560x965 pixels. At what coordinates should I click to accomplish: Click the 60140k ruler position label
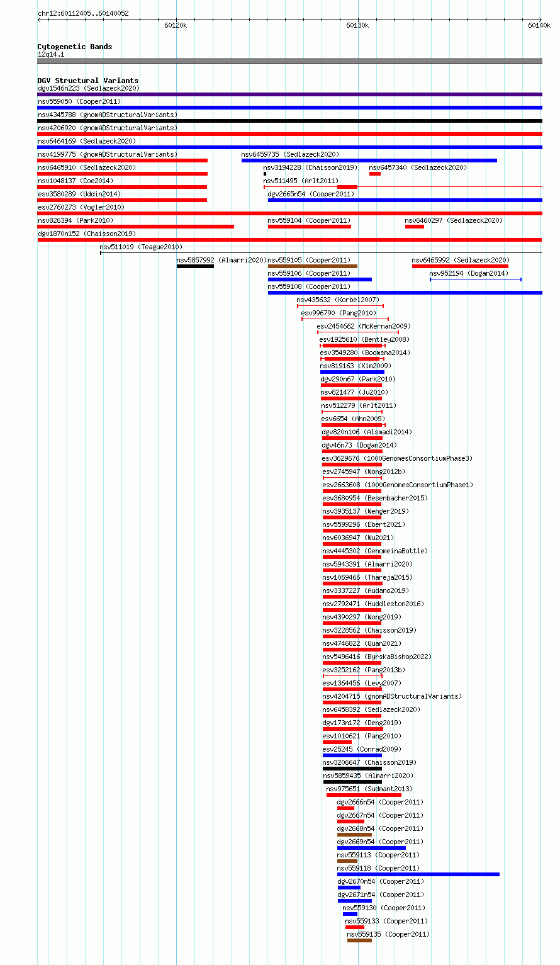(x=539, y=25)
